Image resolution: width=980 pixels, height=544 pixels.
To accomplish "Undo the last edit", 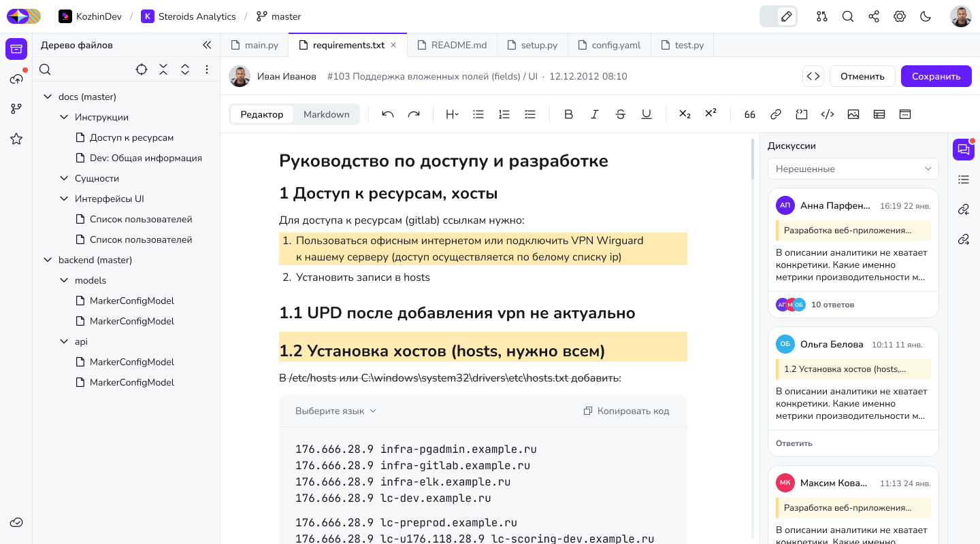I will pos(388,114).
